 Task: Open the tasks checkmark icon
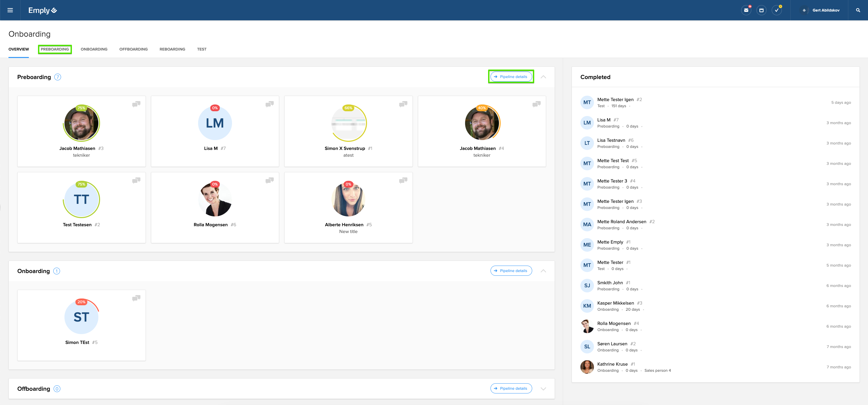click(x=776, y=10)
